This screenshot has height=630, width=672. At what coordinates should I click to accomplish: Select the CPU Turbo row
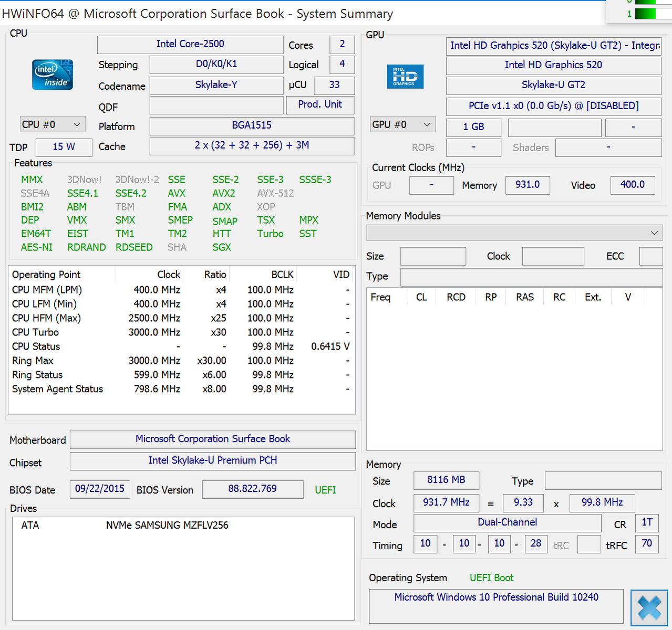pyautogui.click(x=181, y=332)
